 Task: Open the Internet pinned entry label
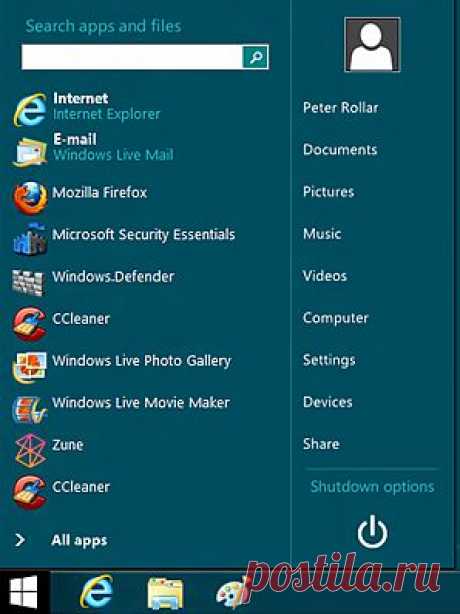coord(80,98)
